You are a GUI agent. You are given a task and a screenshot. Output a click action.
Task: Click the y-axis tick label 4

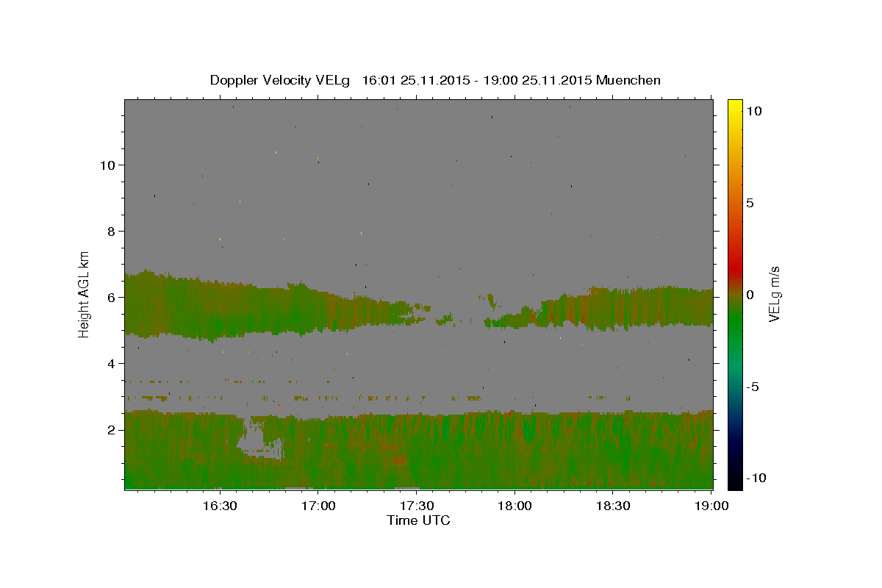[x=111, y=364]
